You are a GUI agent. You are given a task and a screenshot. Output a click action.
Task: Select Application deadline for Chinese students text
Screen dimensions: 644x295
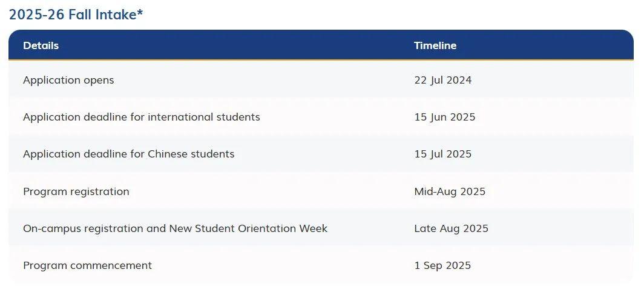[128, 154]
